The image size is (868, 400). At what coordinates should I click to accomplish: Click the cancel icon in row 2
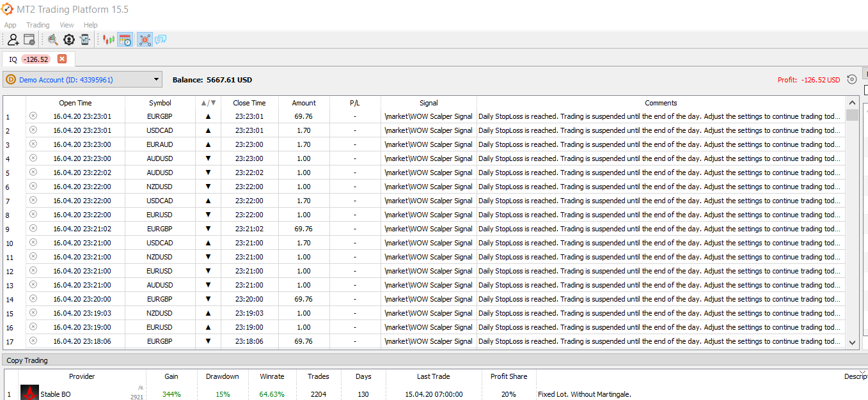point(33,130)
